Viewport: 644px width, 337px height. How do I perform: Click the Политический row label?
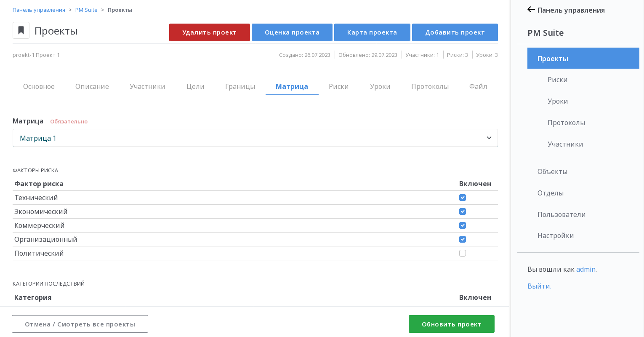pyautogui.click(x=39, y=253)
